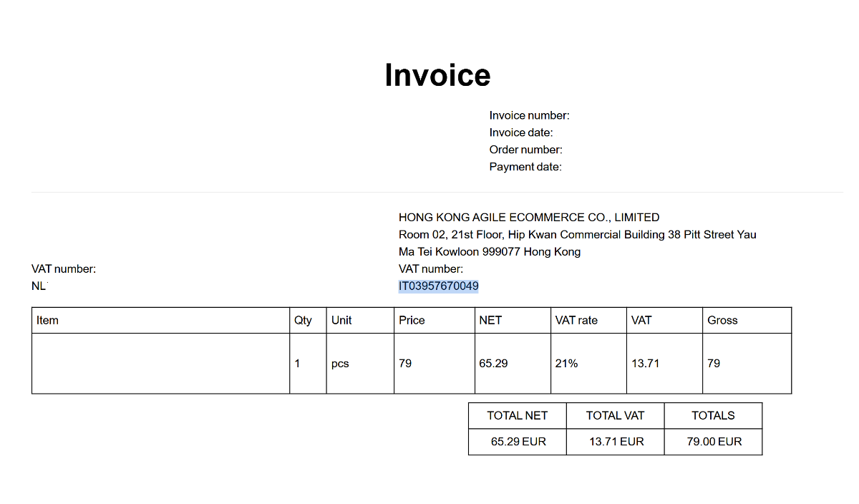Click the total '13.71 EUR'
This screenshot has height=504, width=859.
pyautogui.click(x=616, y=442)
